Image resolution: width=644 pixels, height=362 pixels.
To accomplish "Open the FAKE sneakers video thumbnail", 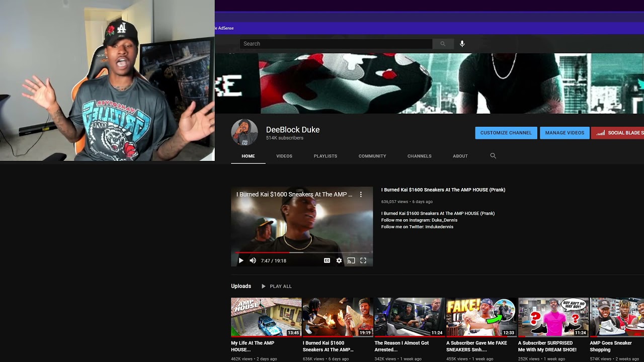I will coord(481,317).
